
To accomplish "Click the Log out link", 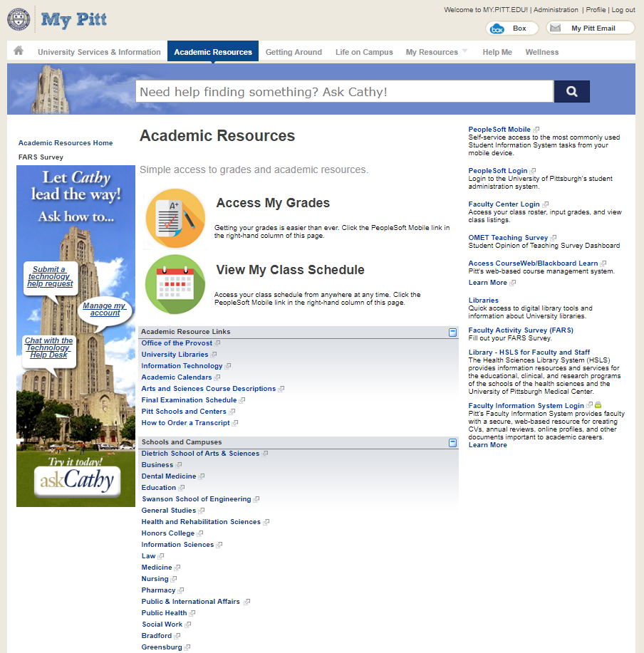I will pos(623,9).
